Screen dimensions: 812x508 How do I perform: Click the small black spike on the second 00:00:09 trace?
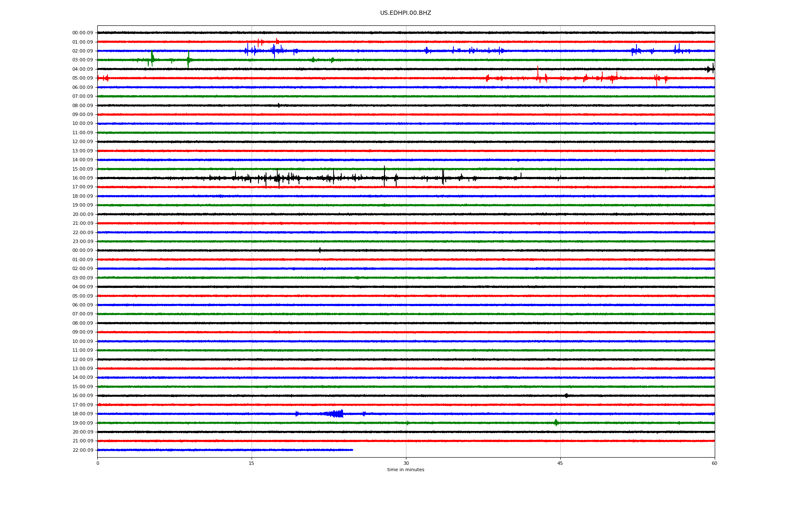[x=320, y=250]
